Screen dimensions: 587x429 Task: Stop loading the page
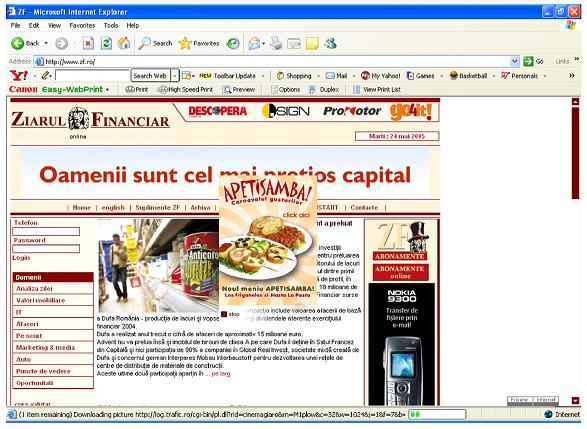(88, 43)
